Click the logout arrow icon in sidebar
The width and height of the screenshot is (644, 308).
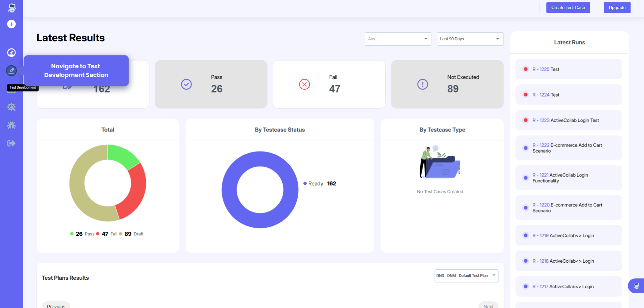coord(11,144)
